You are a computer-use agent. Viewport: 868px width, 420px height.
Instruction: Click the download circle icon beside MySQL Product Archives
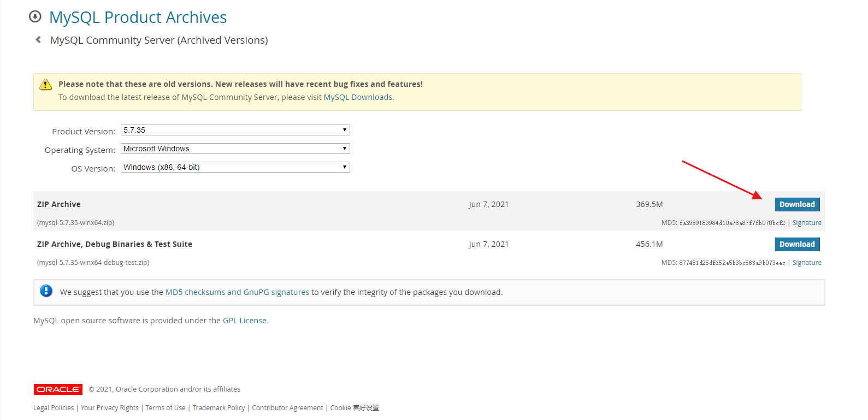(x=35, y=16)
